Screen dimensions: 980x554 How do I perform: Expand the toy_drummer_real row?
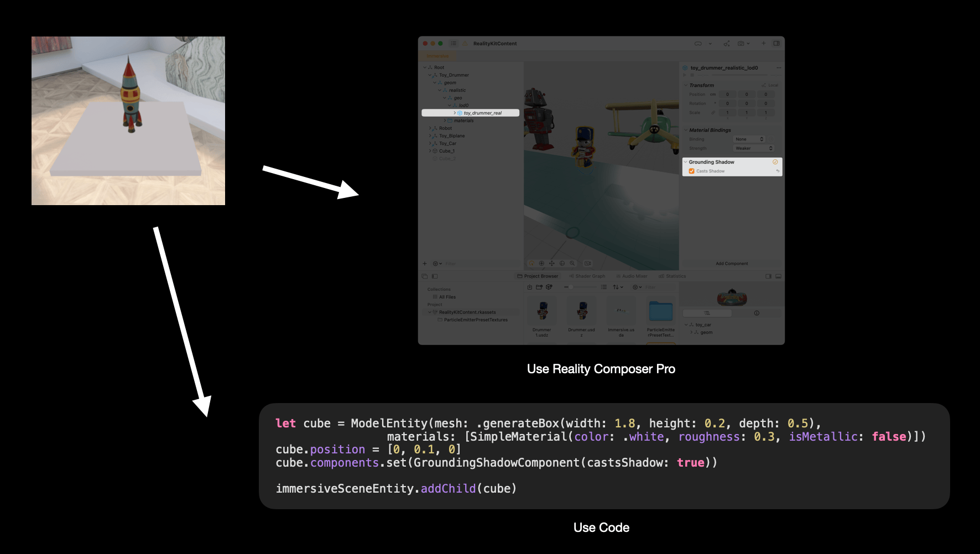coord(455,113)
